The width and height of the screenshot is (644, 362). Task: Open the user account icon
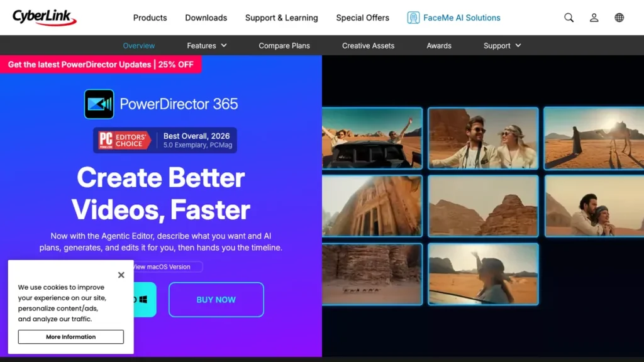[594, 18]
